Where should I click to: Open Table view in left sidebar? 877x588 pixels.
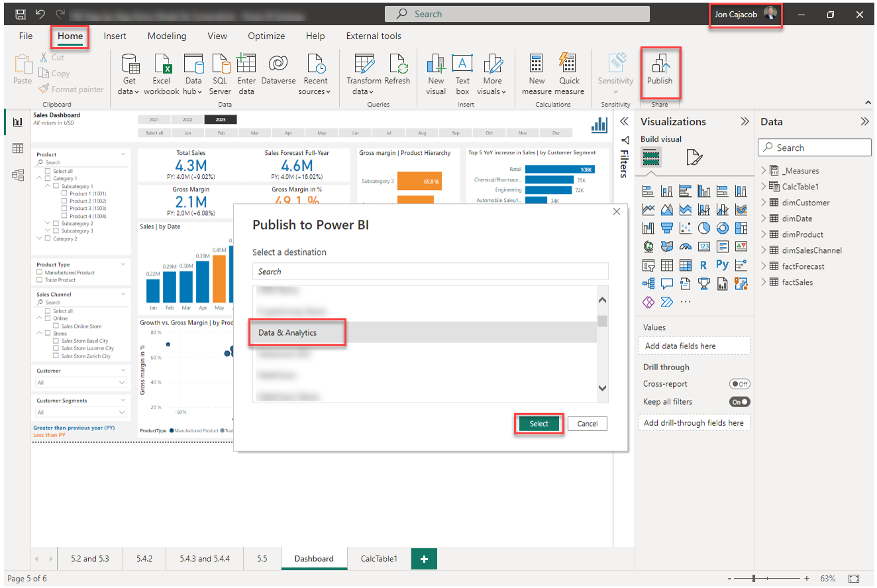coord(18,148)
